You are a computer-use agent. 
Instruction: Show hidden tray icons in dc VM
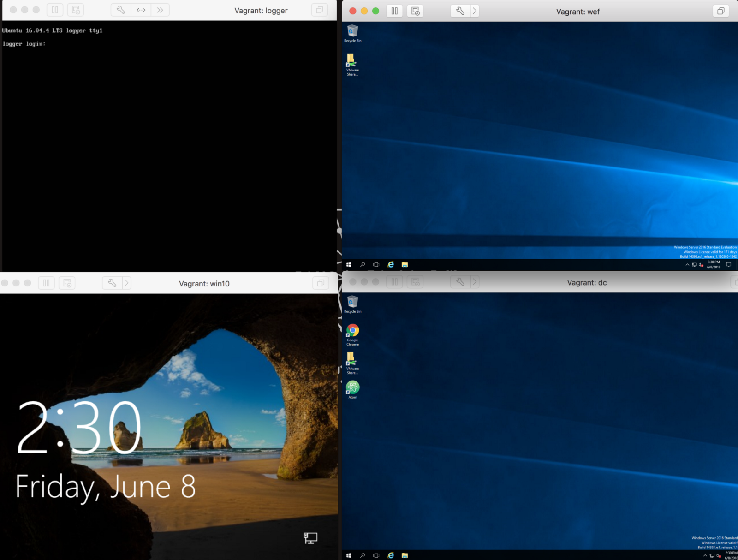pos(705,555)
